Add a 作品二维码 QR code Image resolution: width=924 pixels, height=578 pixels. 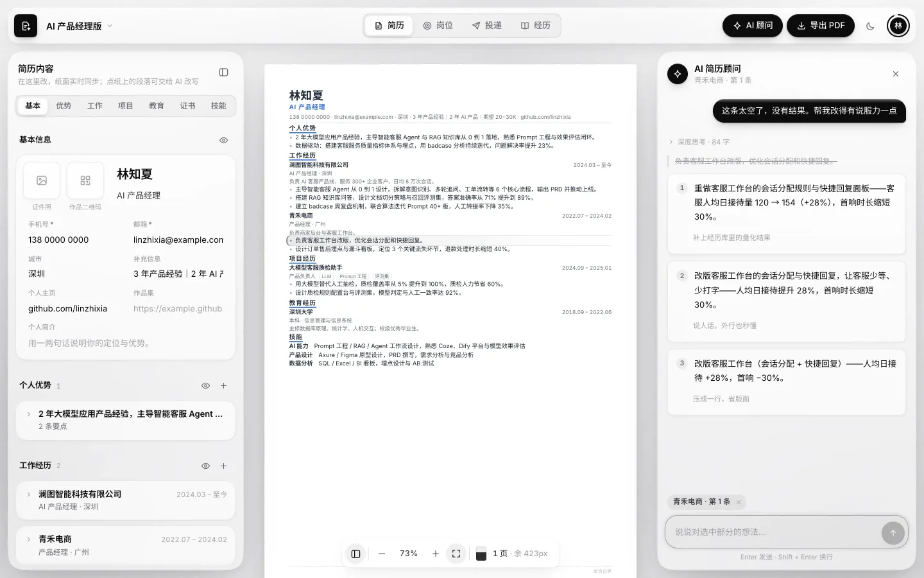pos(85,180)
